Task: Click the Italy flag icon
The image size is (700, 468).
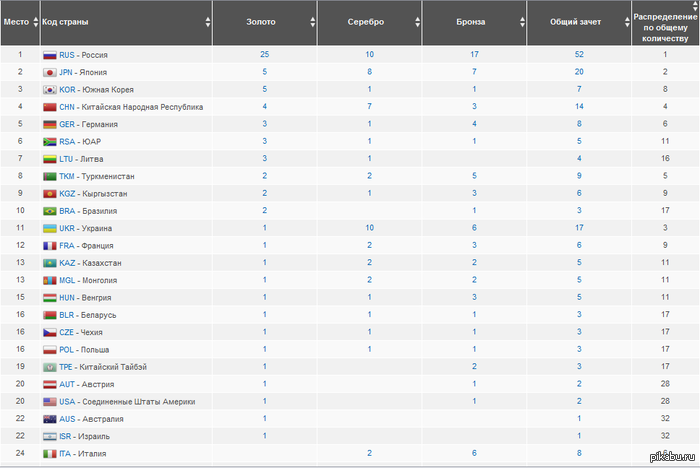Action: 49,453
